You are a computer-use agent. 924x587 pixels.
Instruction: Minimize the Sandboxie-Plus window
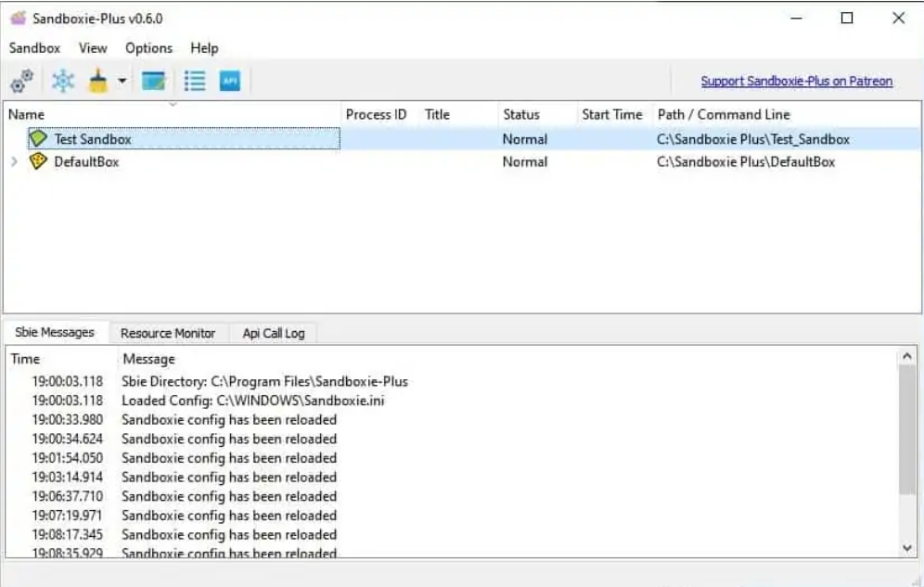coord(796,19)
